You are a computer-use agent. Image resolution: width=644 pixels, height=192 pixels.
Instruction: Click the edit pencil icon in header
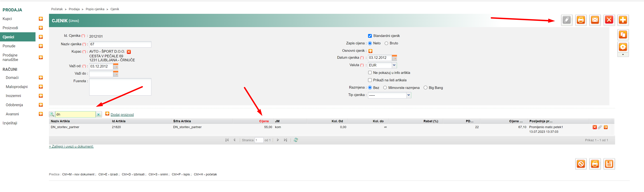566,20
